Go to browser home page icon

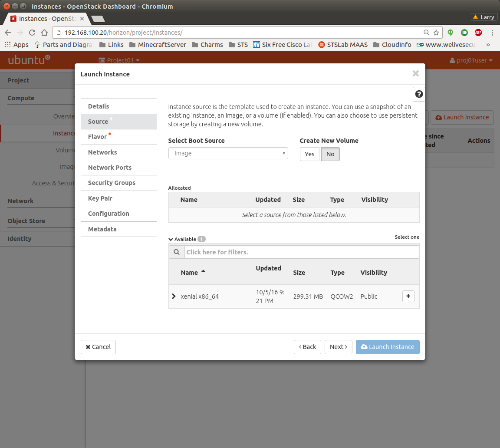click(x=44, y=33)
